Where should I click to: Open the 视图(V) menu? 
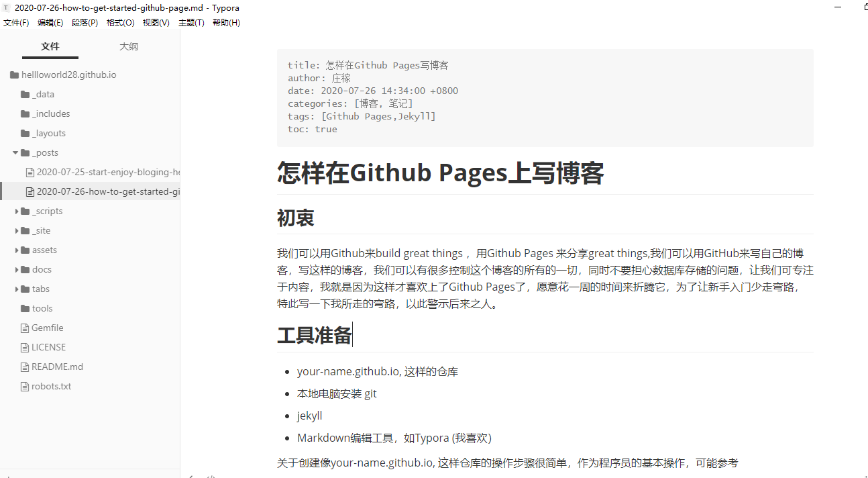156,23
